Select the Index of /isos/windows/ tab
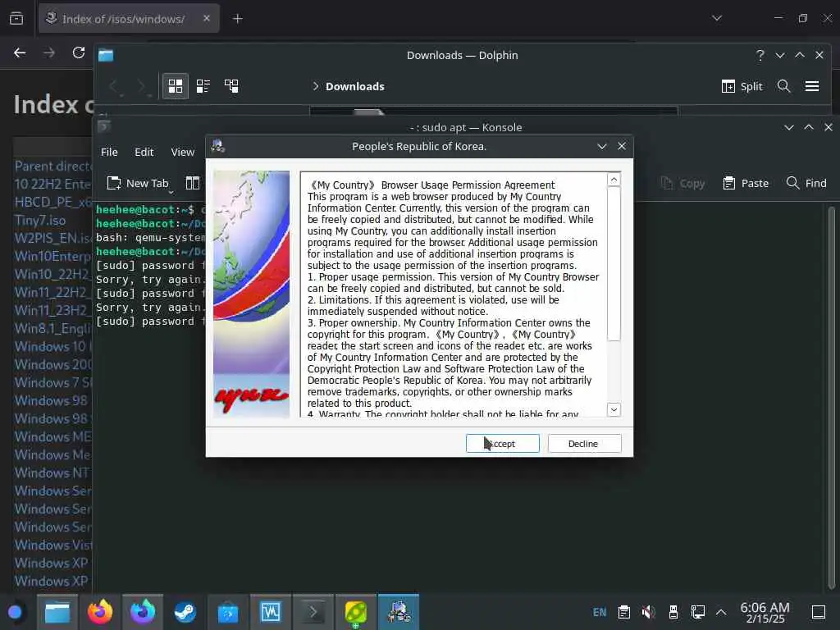 (123, 19)
